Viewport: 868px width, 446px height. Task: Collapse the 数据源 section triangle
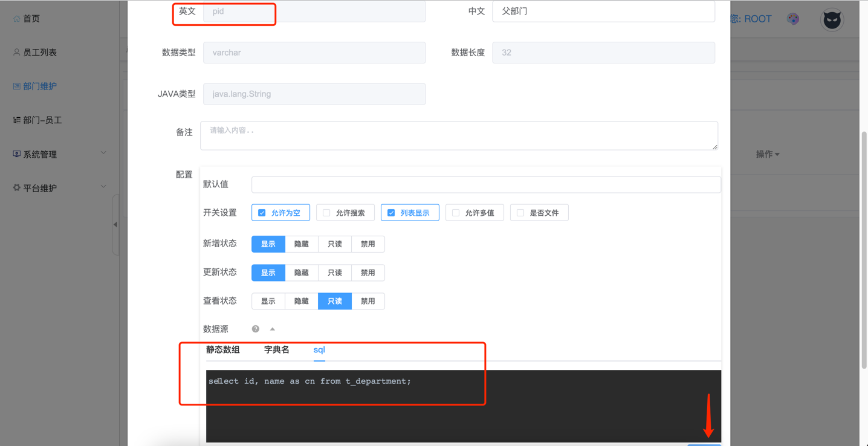pos(273,329)
